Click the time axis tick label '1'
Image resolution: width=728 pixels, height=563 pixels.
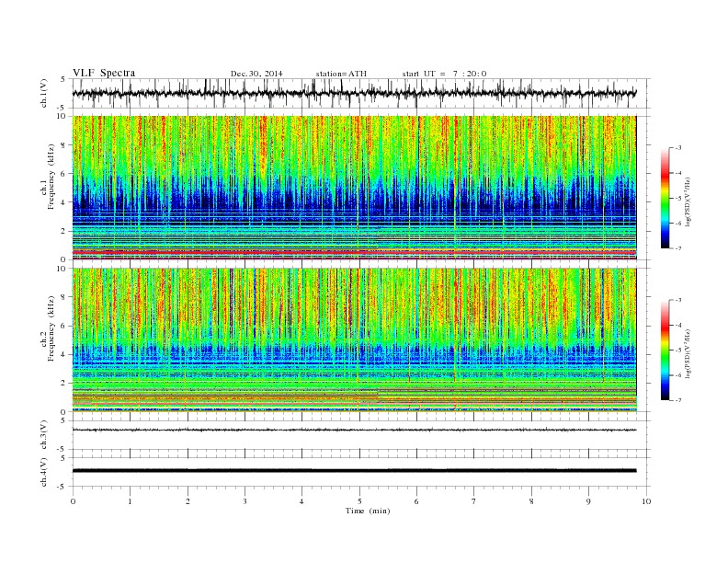coord(130,501)
